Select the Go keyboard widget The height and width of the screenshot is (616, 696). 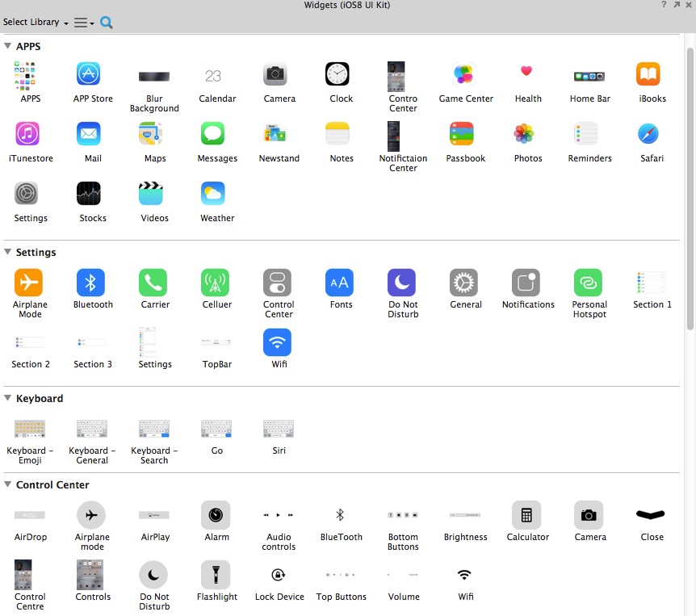pyautogui.click(x=216, y=429)
